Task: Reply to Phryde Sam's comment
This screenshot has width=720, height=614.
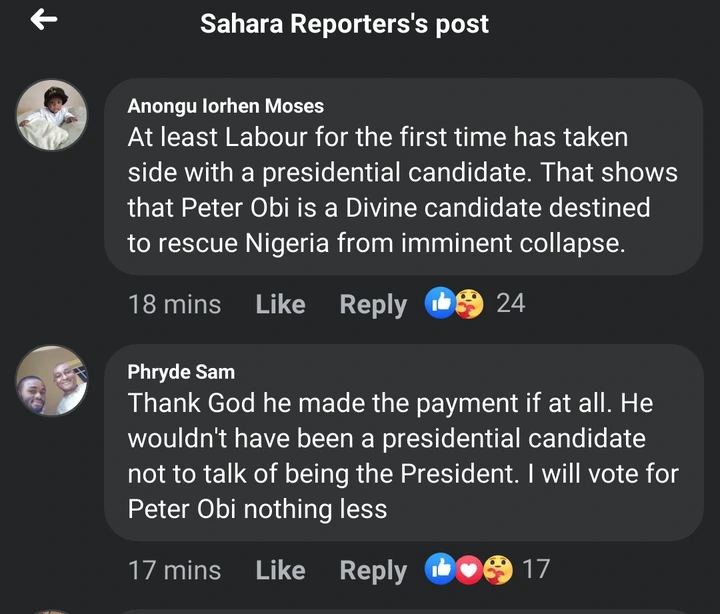Action: (x=373, y=570)
